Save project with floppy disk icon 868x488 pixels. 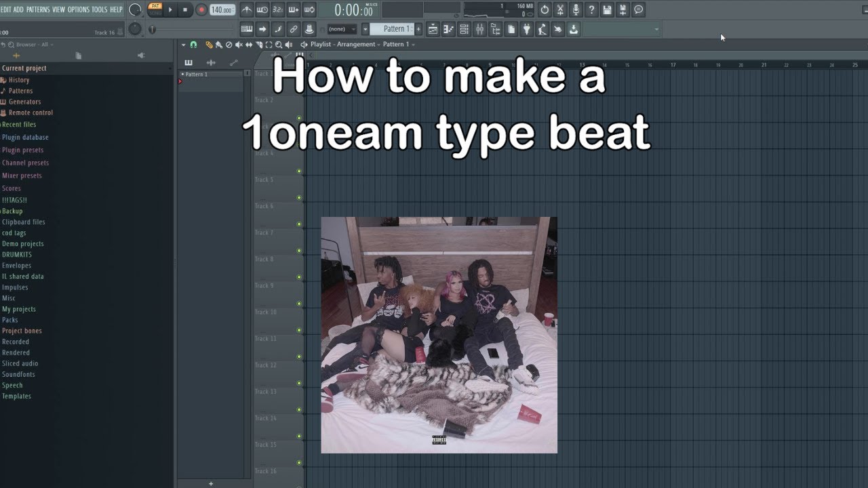point(607,9)
